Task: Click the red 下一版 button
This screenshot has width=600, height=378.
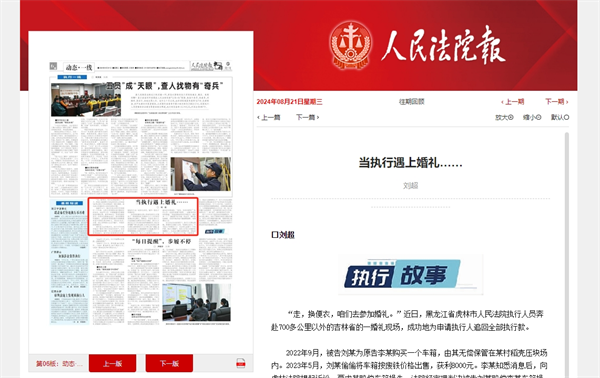Action: (x=169, y=363)
